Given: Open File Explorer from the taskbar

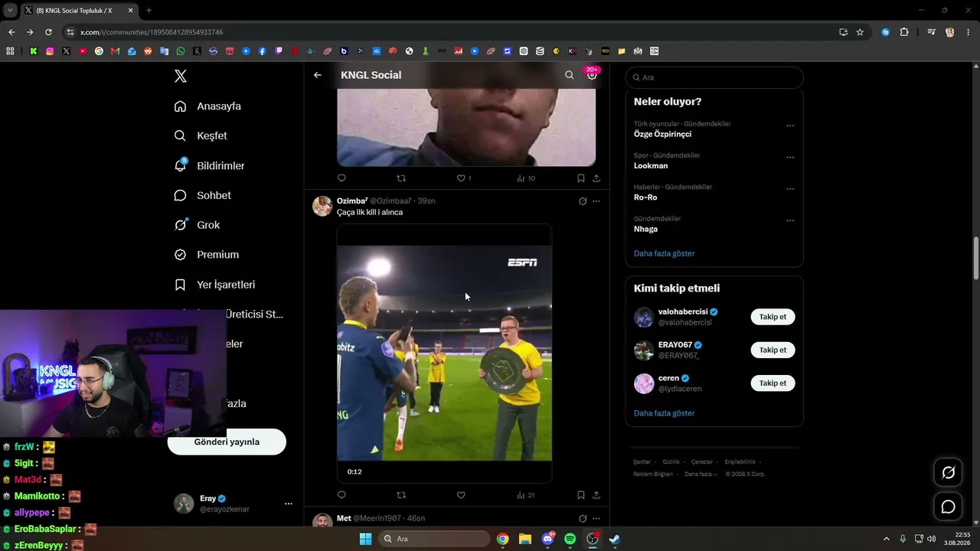Looking at the screenshot, I should coord(525,539).
